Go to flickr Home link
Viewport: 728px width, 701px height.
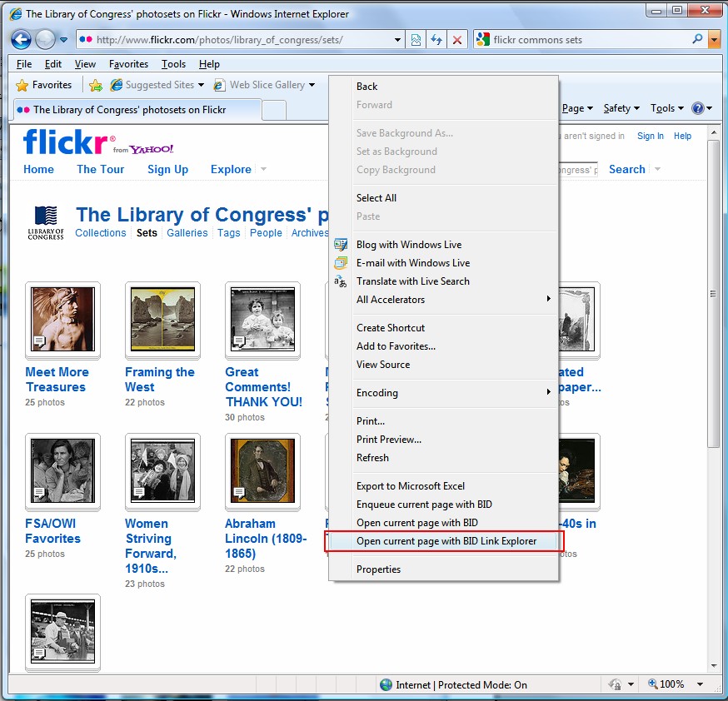point(38,169)
